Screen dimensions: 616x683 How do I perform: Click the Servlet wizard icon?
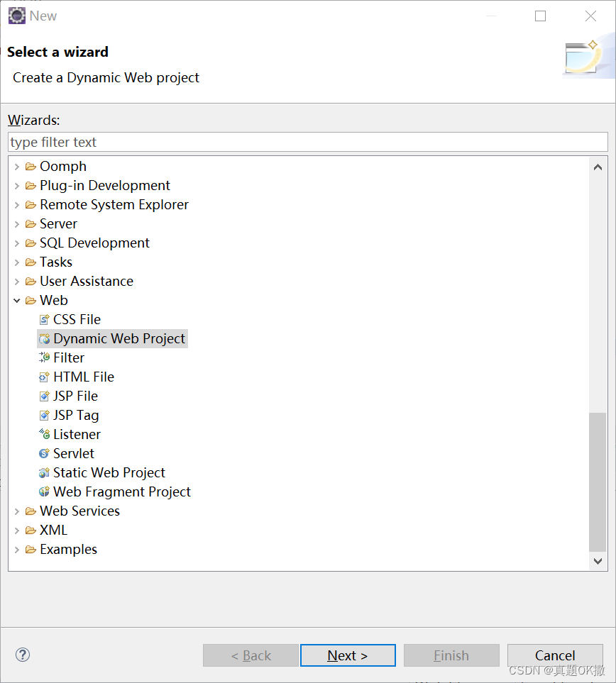pos(44,453)
